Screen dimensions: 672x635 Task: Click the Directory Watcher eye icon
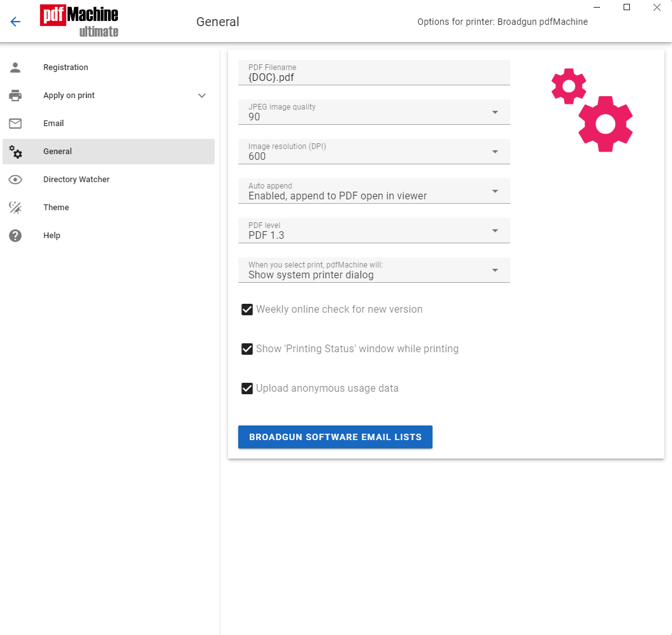[15, 180]
